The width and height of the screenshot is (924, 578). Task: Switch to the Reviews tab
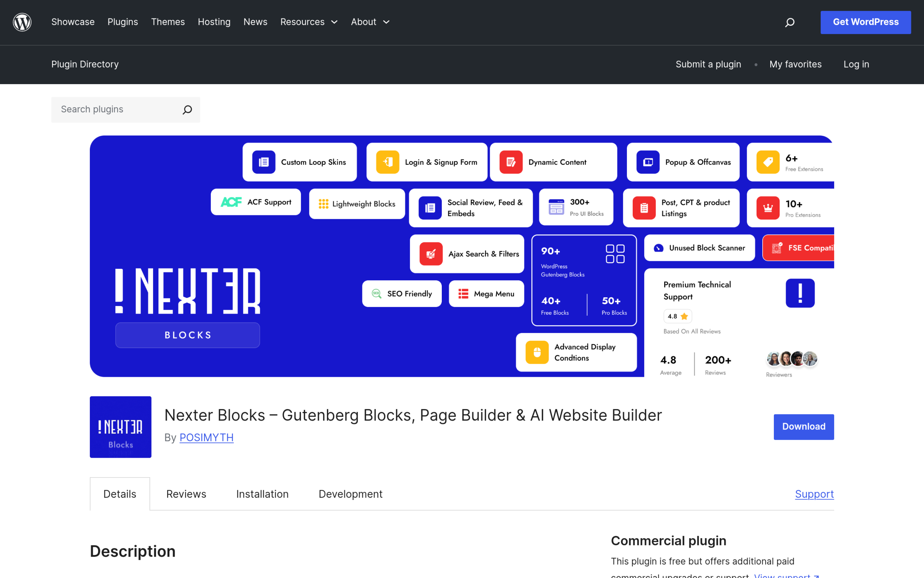(x=186, y=494)
